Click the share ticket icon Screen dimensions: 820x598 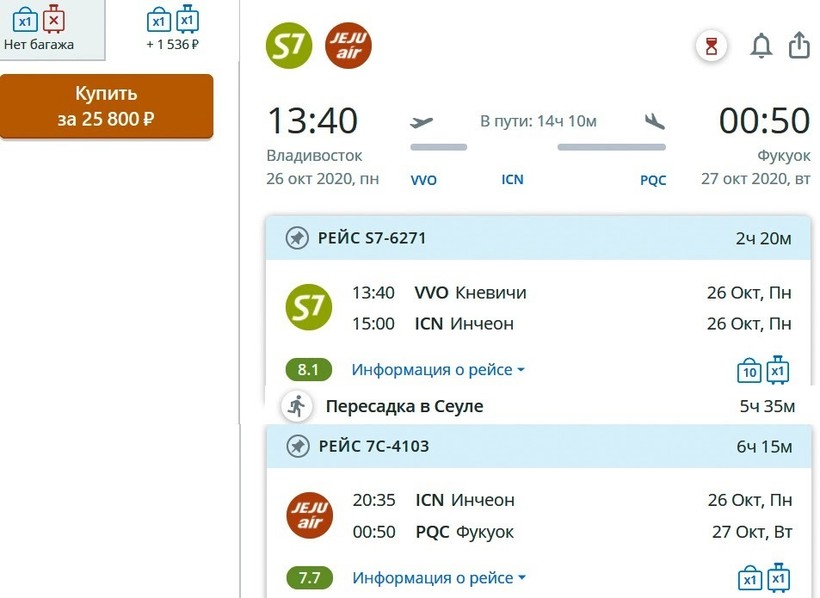(799, 46)
